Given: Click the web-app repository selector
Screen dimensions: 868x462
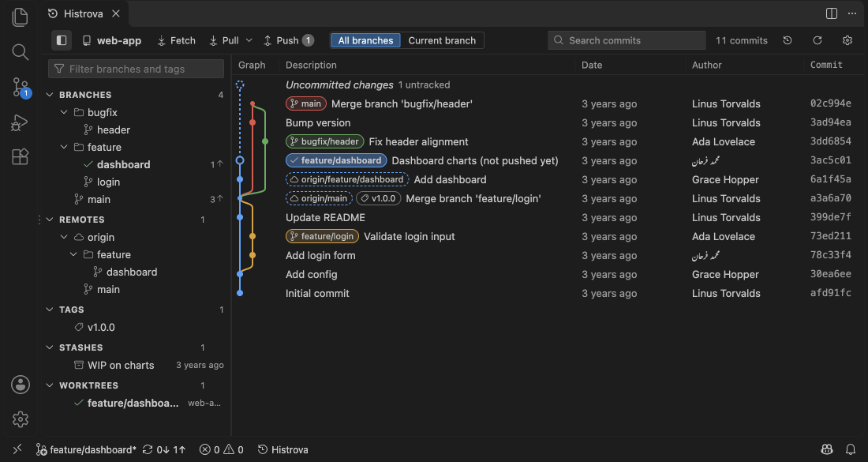Looking at the screenshot, I should tap(112, 40).
